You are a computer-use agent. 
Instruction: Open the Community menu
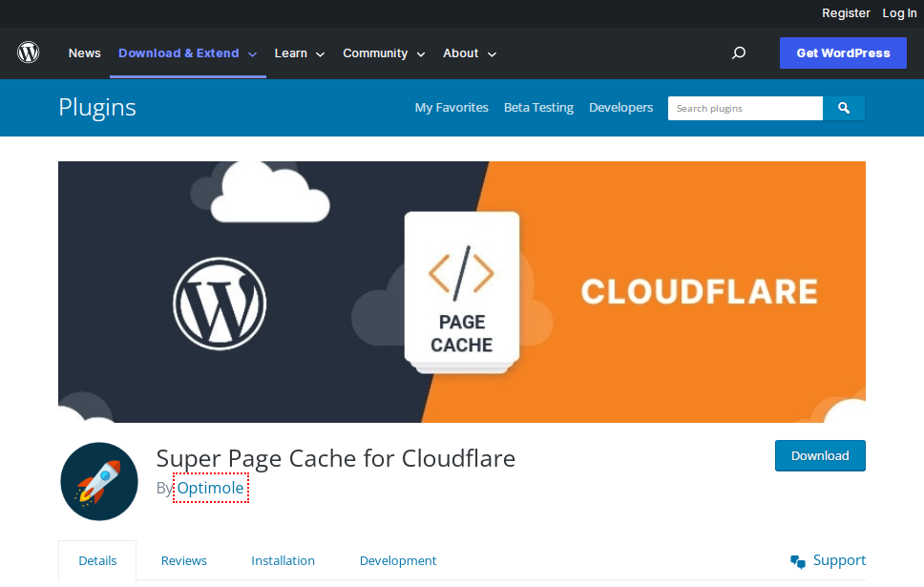point(375,53)
